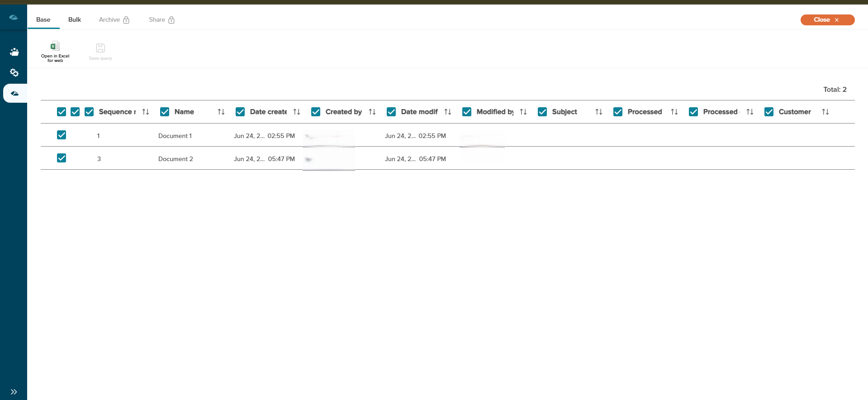
Task: Sort by Customer column arrows
Action: pyautogui.click(x=825, y=112)
